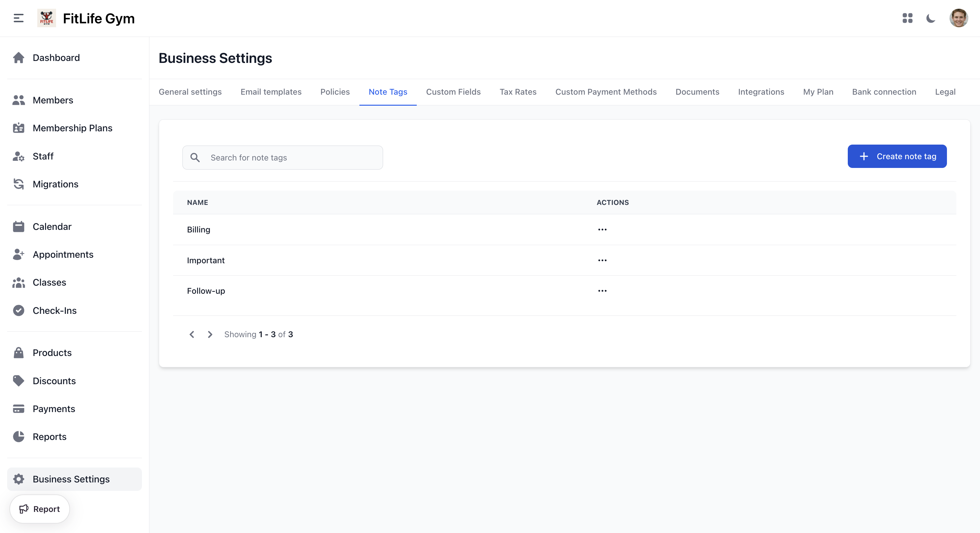980x533 pixels.
Task: Open the Calendar icon in sidebar
Action: point(18,226)
